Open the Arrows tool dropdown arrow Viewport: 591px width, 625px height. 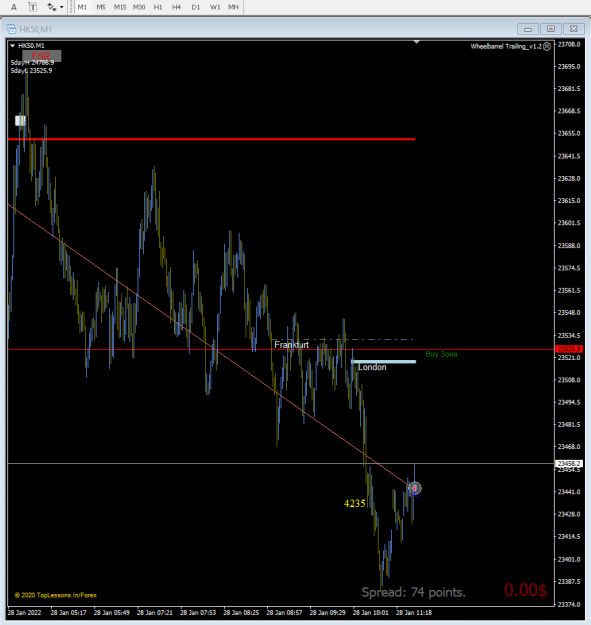click(x=61, y=7)
